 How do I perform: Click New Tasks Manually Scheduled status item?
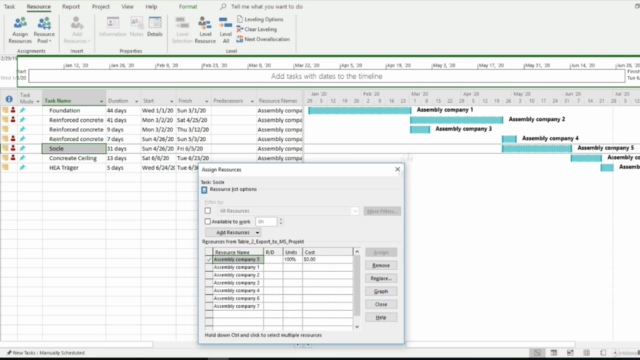(46, 353)
